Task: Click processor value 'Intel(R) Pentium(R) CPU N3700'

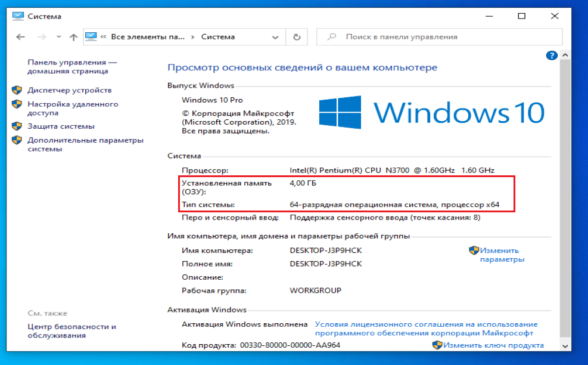Action: tap(350, 170)
